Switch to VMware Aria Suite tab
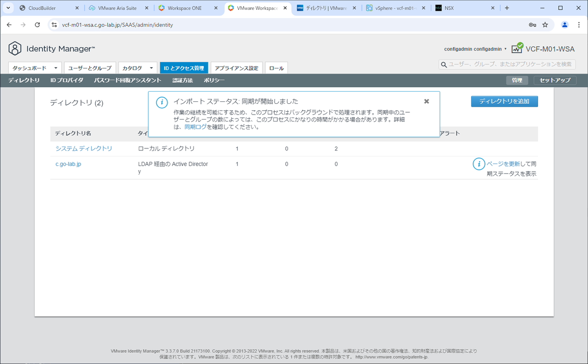 tap(118, 8)
